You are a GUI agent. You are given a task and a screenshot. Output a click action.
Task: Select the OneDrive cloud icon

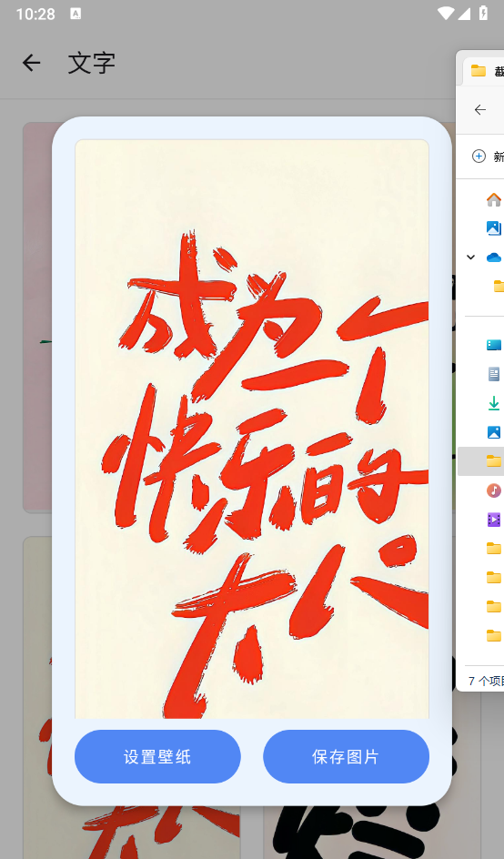(494, 257)
